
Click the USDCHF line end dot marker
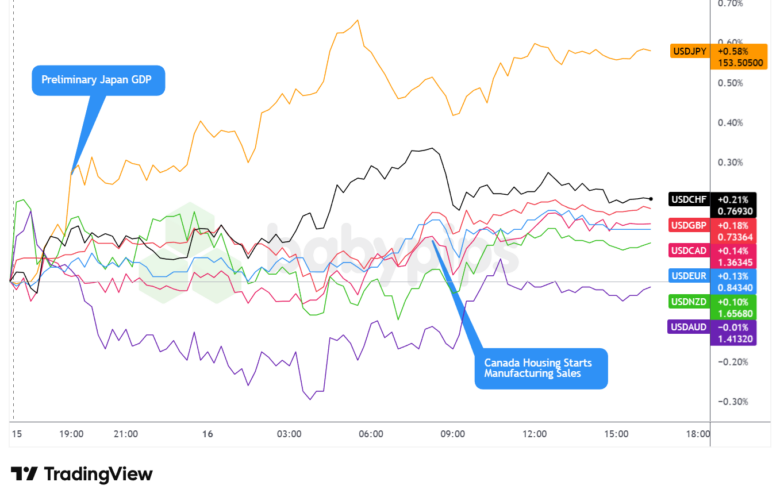(652, 199)
